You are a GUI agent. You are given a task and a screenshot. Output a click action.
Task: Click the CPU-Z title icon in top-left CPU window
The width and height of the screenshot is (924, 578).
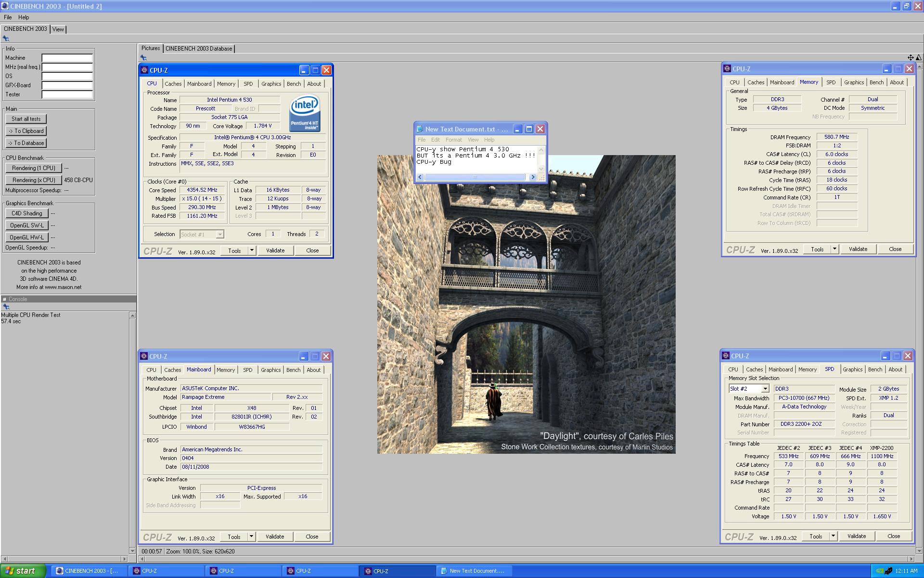coord(144,70)
